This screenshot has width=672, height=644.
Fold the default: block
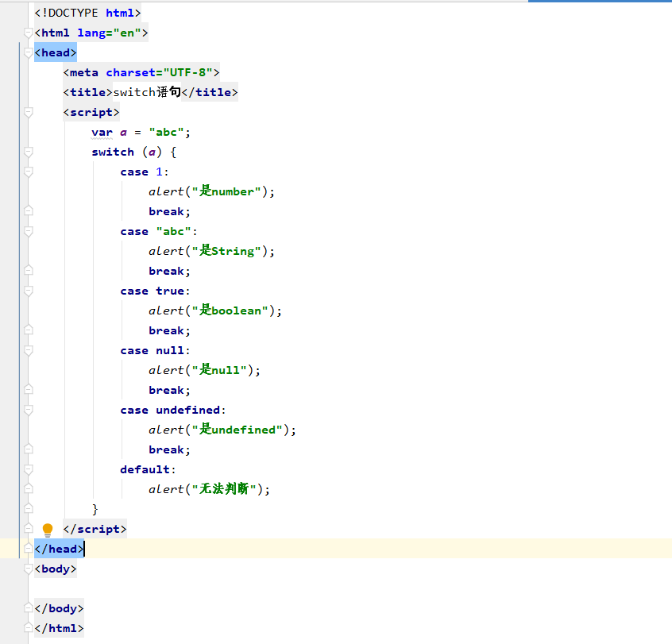(x=29, y=469)
